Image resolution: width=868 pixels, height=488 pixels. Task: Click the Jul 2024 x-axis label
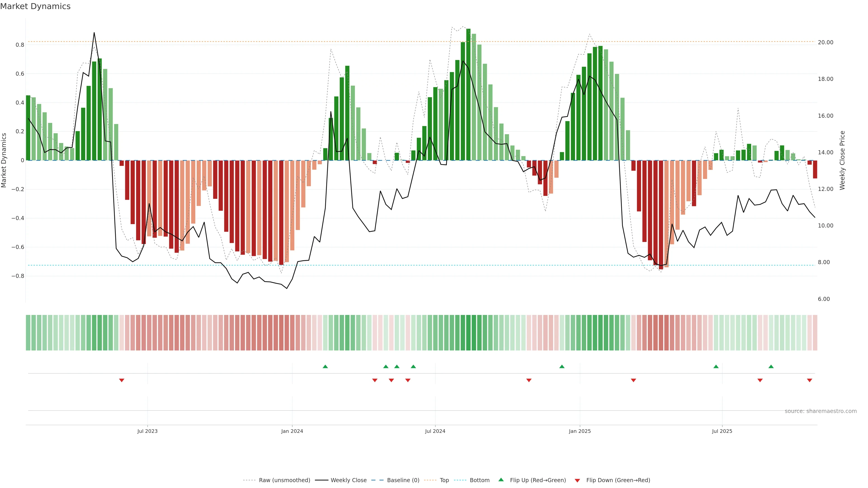435,431
